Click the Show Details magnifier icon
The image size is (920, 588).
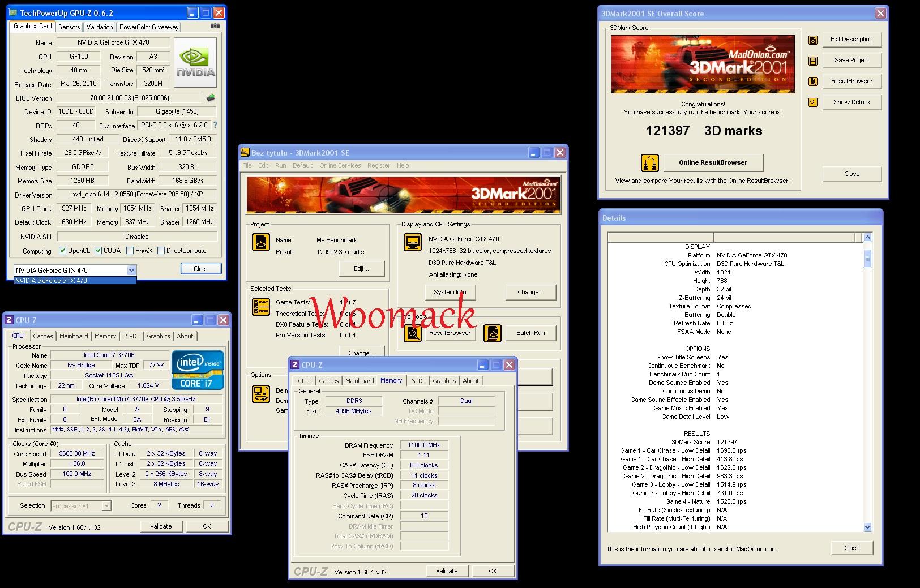pos(813,102)
